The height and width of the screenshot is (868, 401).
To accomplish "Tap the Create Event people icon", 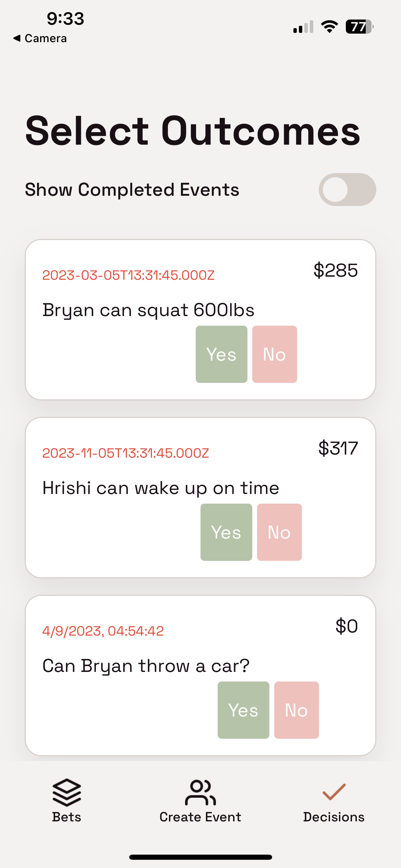I will (x=200, y=792).
